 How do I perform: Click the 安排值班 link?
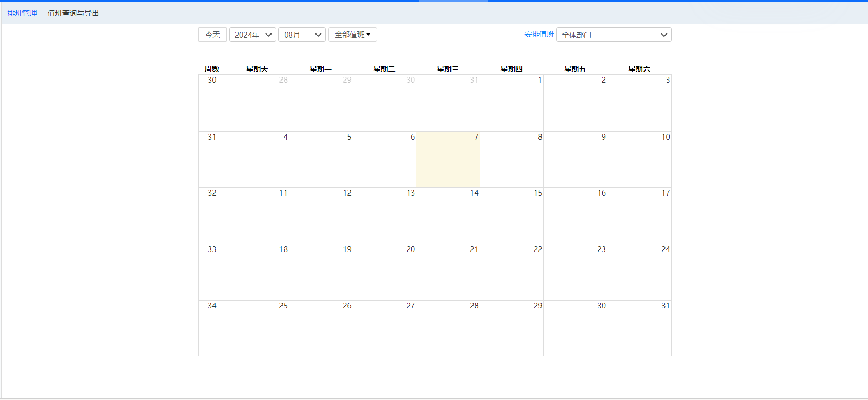coord(539,34)
